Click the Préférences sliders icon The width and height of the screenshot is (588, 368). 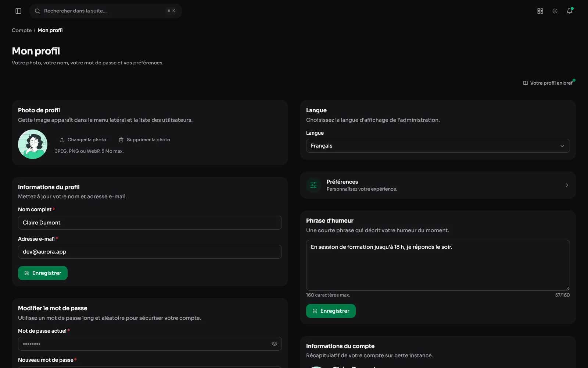[x=313, y=185]
